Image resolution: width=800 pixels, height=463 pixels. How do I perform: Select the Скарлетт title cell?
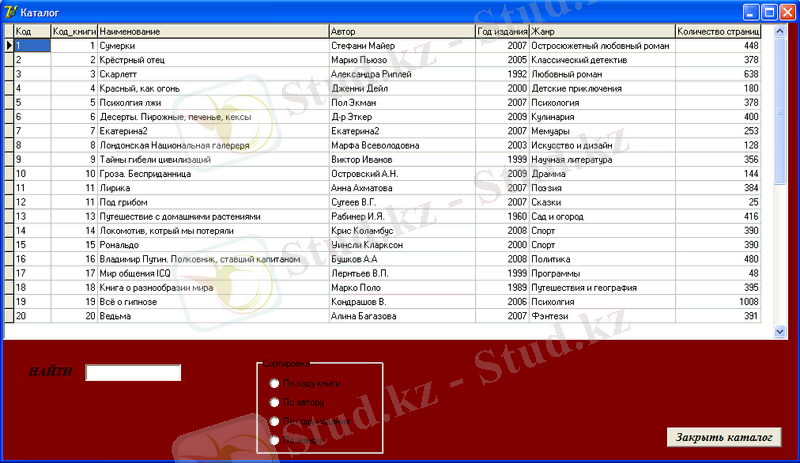(213, 74)
